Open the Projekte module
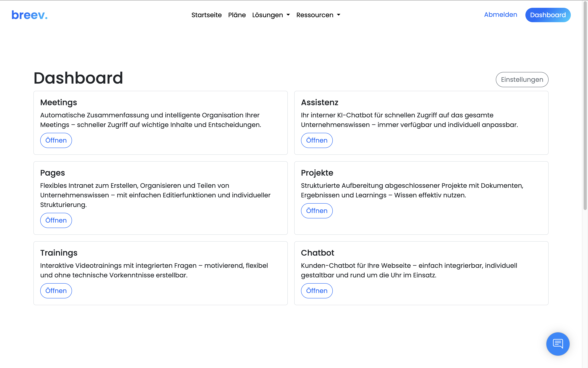This screenshot has width=588, height=368. [317, 211]
